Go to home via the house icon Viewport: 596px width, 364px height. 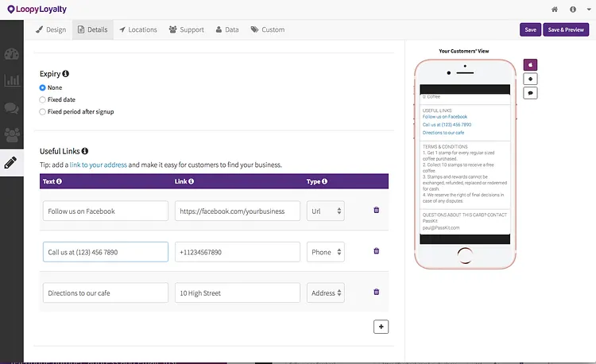[x=555, y=10]
